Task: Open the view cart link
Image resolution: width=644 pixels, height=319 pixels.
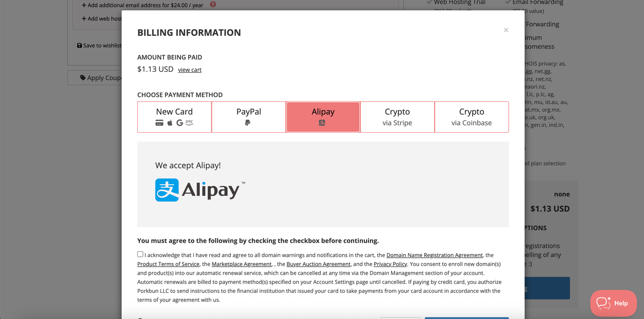Action: pyautogui.click(x=190, y=70)
